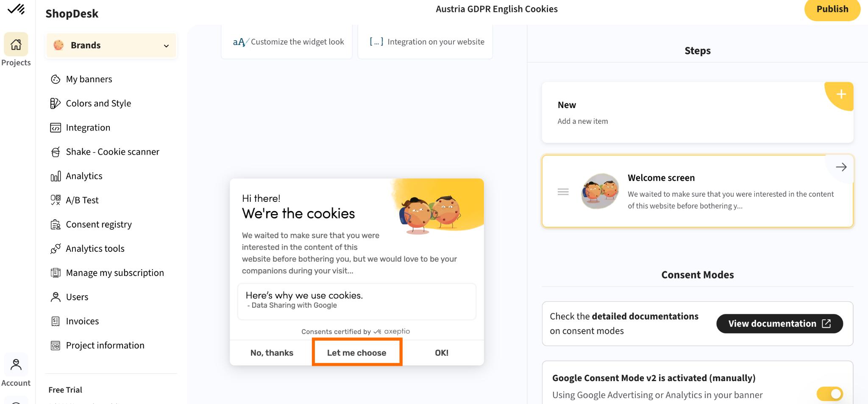Open Colors and Style palette icon
868x404 pixels.
click(56, 103)
